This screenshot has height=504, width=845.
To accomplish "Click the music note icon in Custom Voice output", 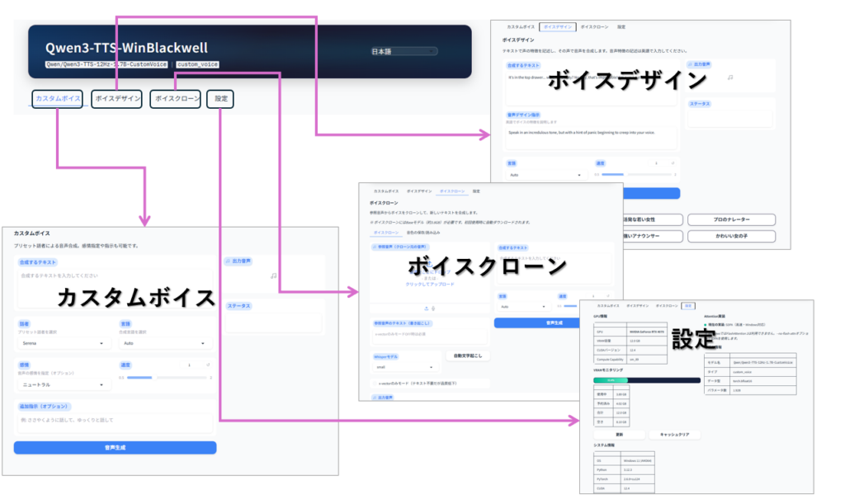I will point(273,276).
